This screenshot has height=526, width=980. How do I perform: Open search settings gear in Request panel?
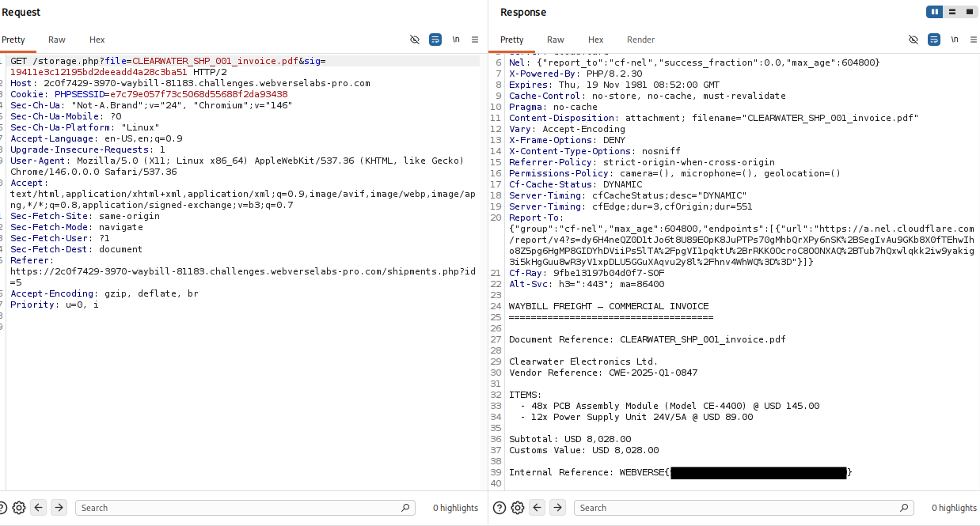coord(19,508)
